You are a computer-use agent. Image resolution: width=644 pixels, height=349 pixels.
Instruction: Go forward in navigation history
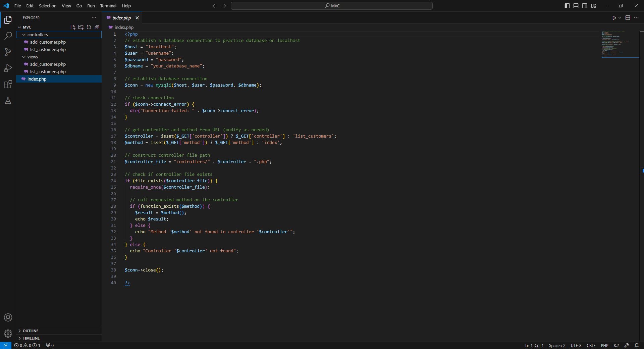tap(224, 6)
